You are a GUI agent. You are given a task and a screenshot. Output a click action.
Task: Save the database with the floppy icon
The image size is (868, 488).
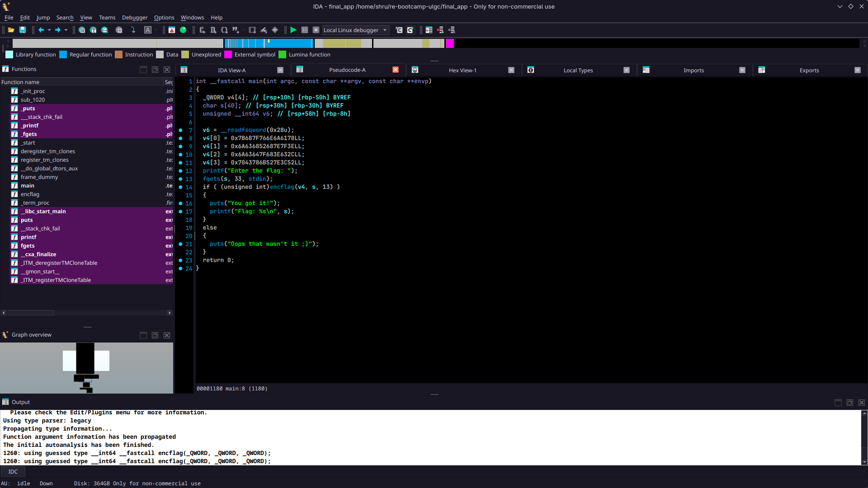coord(23,30)
